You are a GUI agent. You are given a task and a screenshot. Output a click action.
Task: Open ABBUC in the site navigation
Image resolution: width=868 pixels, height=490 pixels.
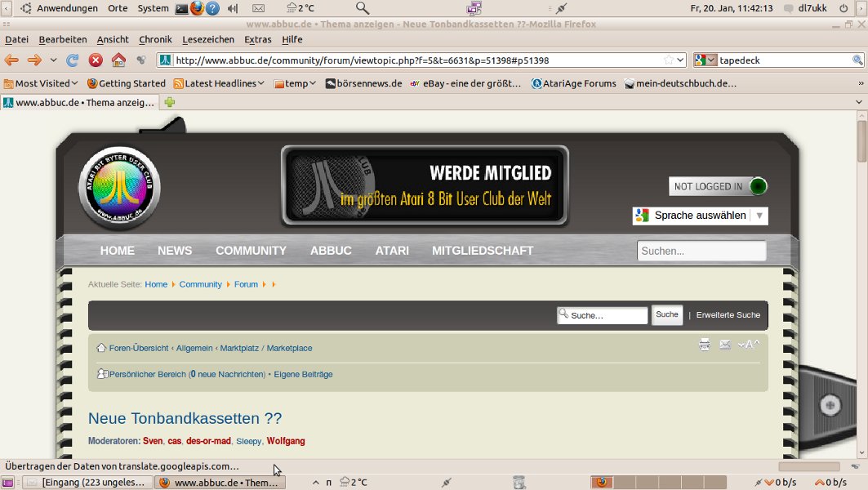(x=331, y=251)
